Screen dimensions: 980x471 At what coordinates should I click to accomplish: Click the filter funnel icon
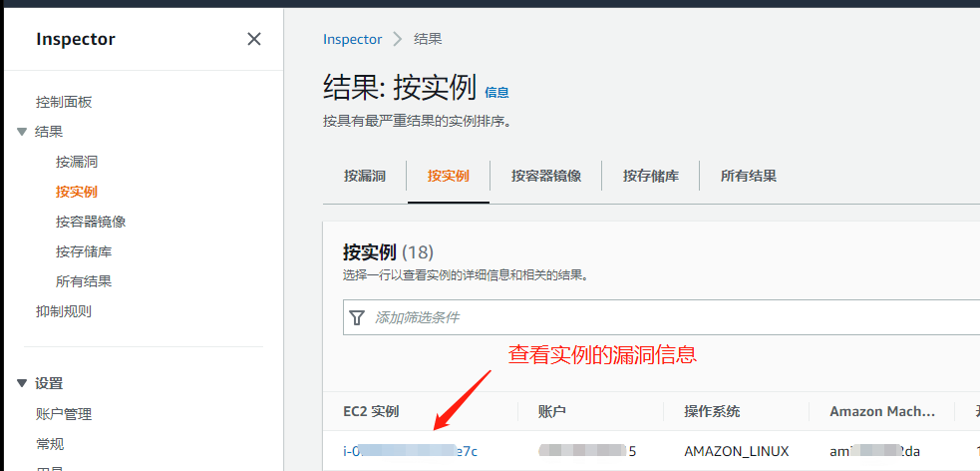tap(356, 317)
